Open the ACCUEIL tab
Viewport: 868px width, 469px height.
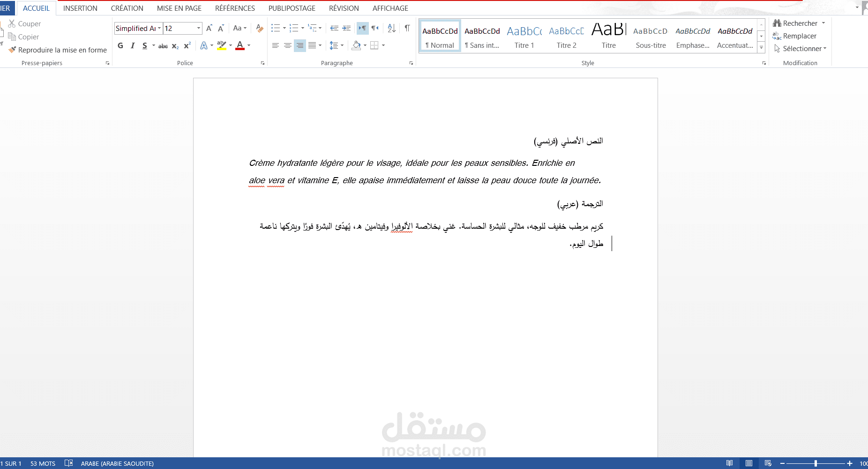click(x=36, y=8)
